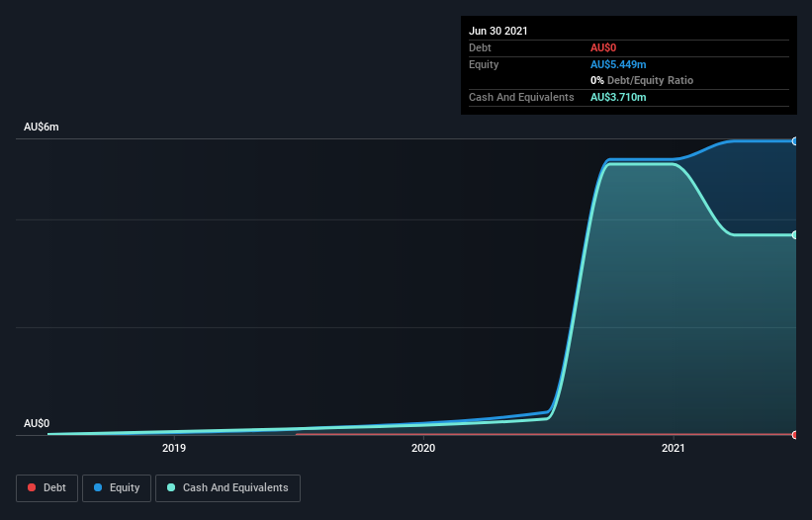Click the teal Cash legend dot

pos(171,487)
